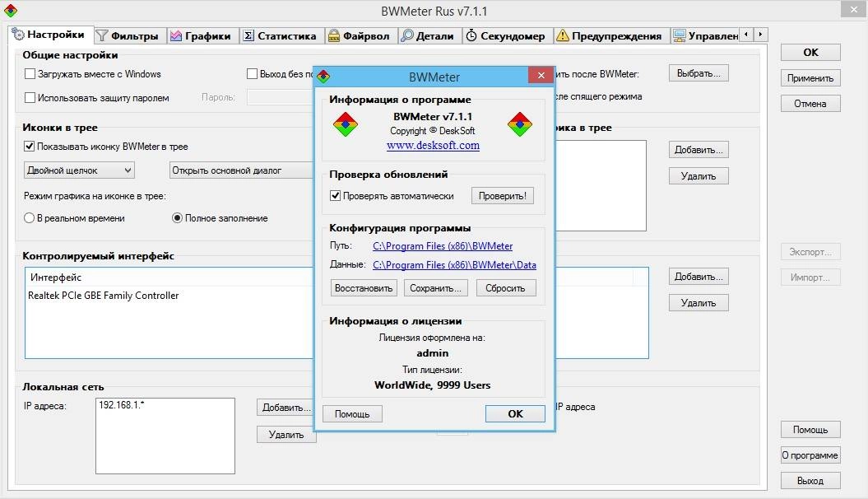Click the funnel icon on Фильтры tab
The image size is (868, 499).
point(102,36)
